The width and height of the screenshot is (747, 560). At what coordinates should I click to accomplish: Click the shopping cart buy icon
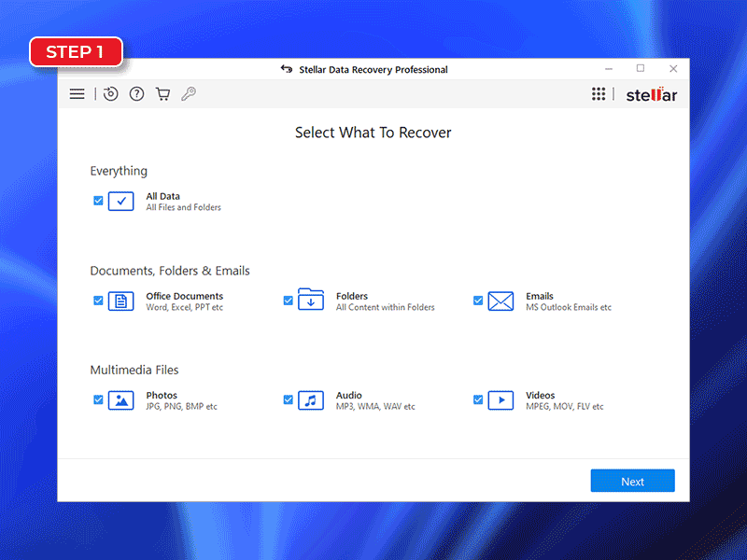pyautogui.click(x=162, y=94)
